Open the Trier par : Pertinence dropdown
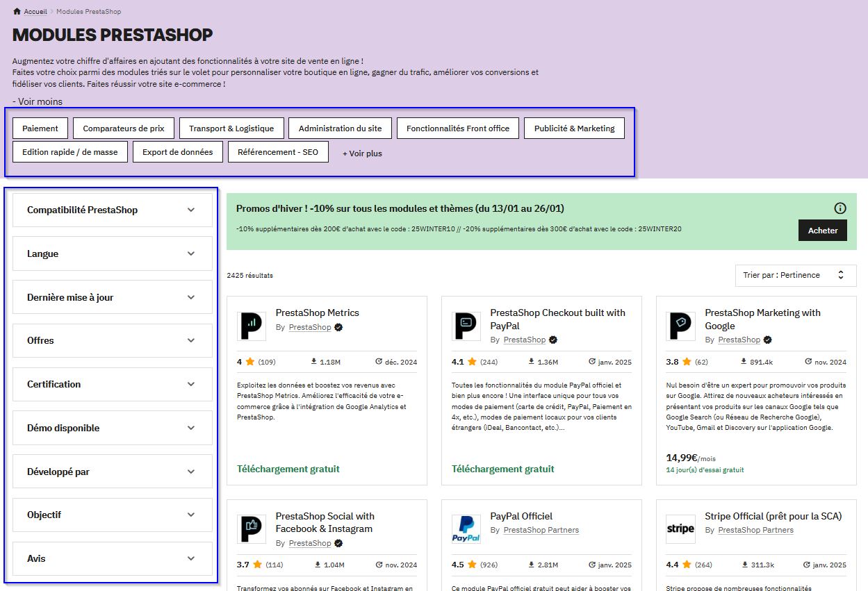The width and height of the screenshot is (868, 591). click(796, 275)
